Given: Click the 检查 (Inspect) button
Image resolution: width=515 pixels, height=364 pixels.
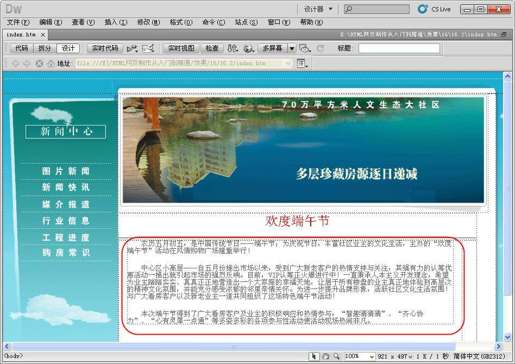Looking at the screenshot, I should coord(212,48).
